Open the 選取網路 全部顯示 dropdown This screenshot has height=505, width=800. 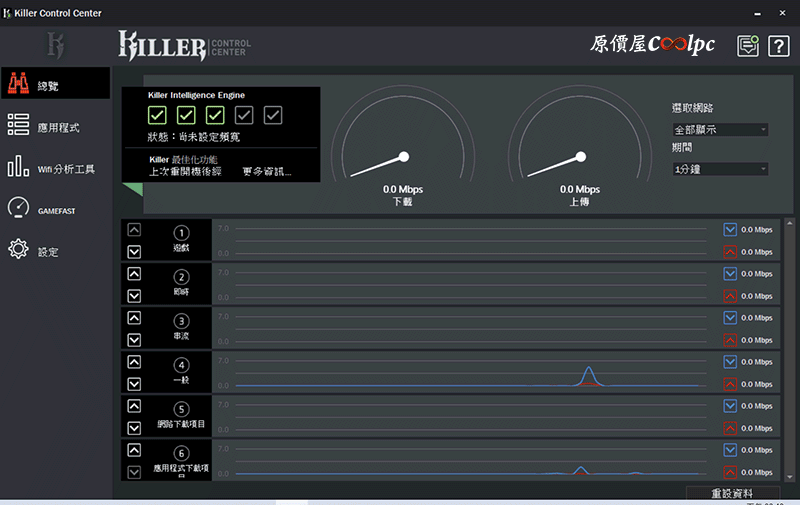pyautogui.click(x=720, y=130)
